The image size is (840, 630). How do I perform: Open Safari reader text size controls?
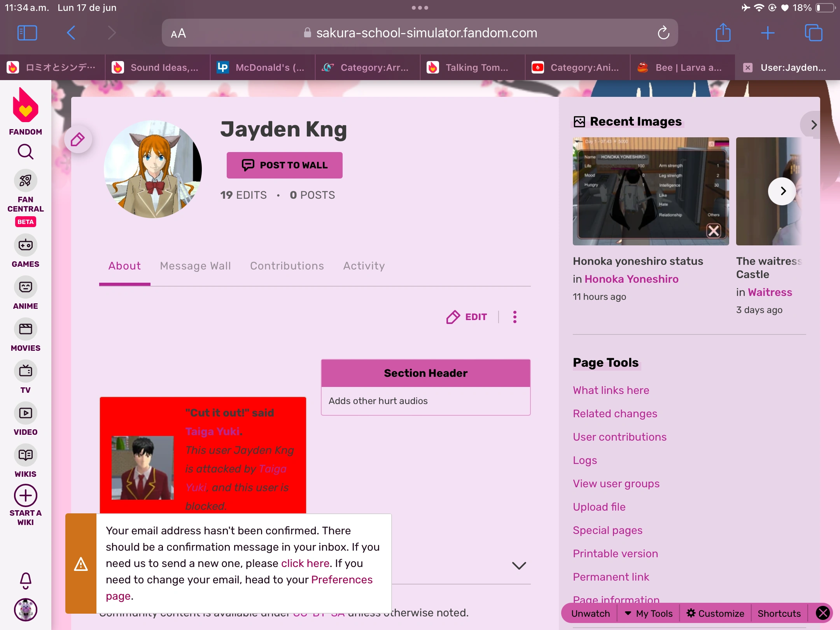click(x=178, y=33)
